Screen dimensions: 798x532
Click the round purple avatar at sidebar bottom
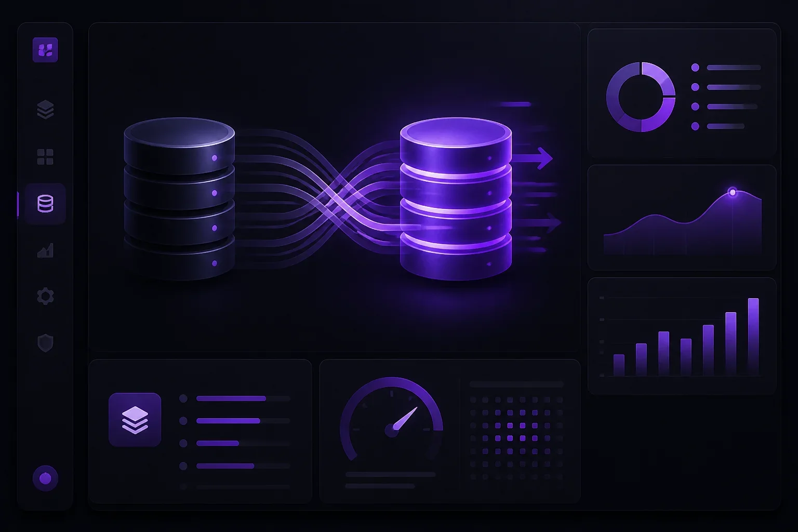click(x=45, y=478)
